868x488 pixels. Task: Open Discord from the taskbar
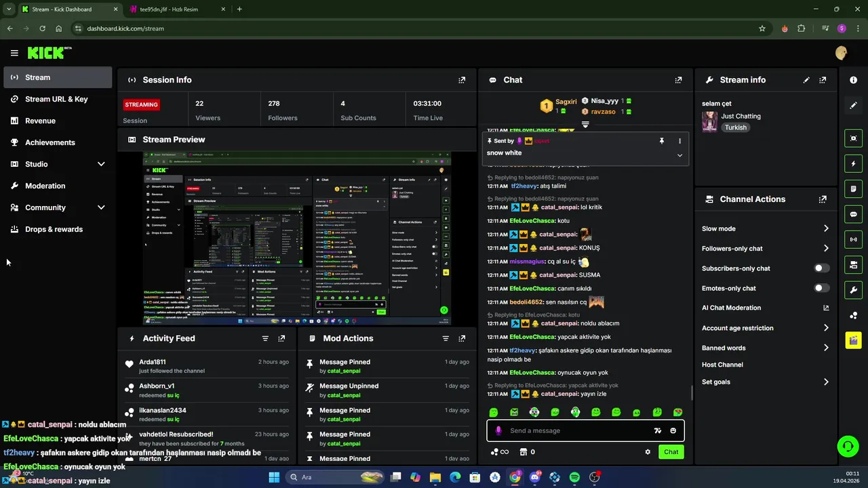[534, 477]
